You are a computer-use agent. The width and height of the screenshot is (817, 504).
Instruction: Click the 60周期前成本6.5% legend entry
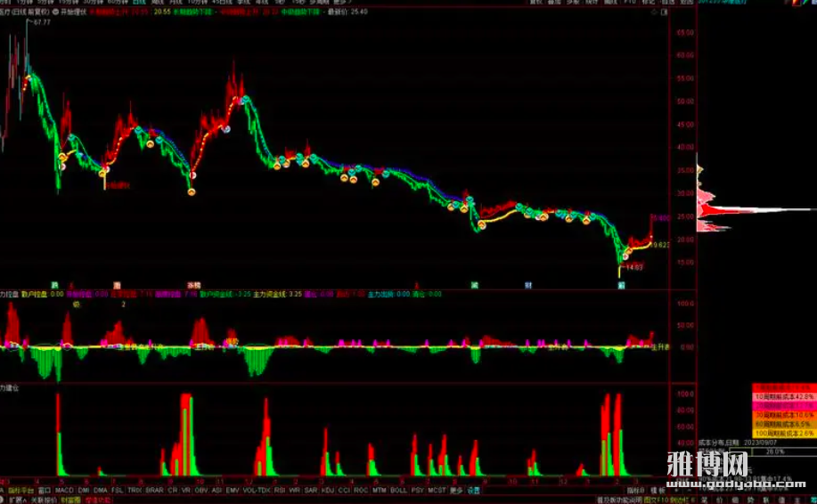(784, 424)
